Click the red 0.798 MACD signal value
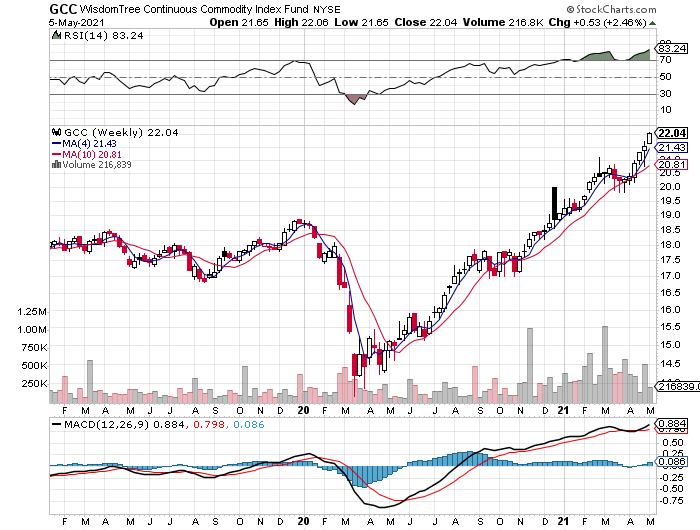Screen dimensions: 700x530 point(209,424)
